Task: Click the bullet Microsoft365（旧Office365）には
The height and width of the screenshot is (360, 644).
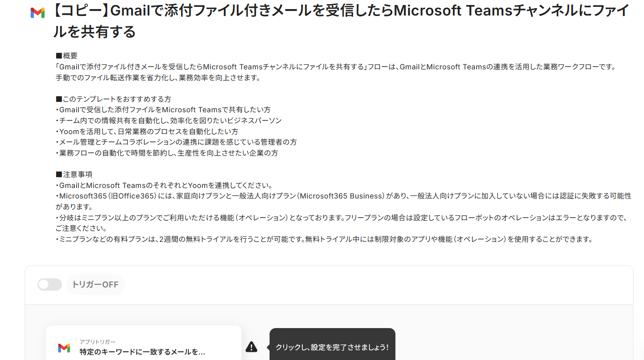Action: point(343,201)
